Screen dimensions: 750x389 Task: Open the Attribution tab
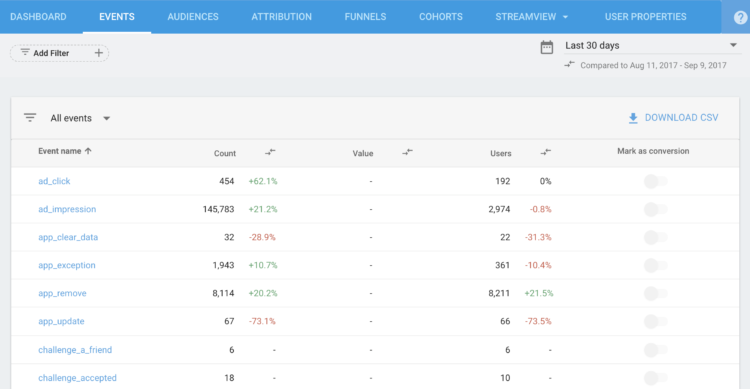[x=281, y=17]
